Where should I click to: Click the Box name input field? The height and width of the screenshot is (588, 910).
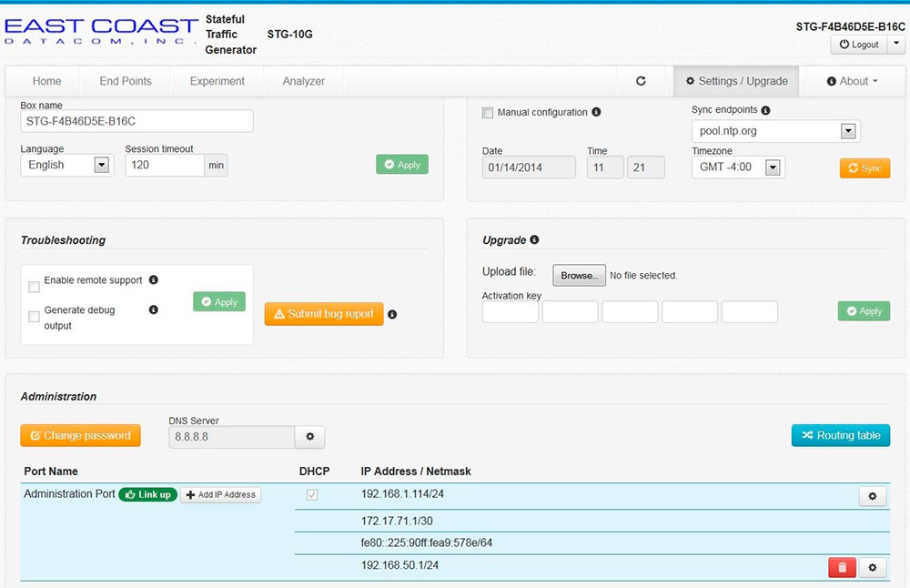(x=136, y=121)
